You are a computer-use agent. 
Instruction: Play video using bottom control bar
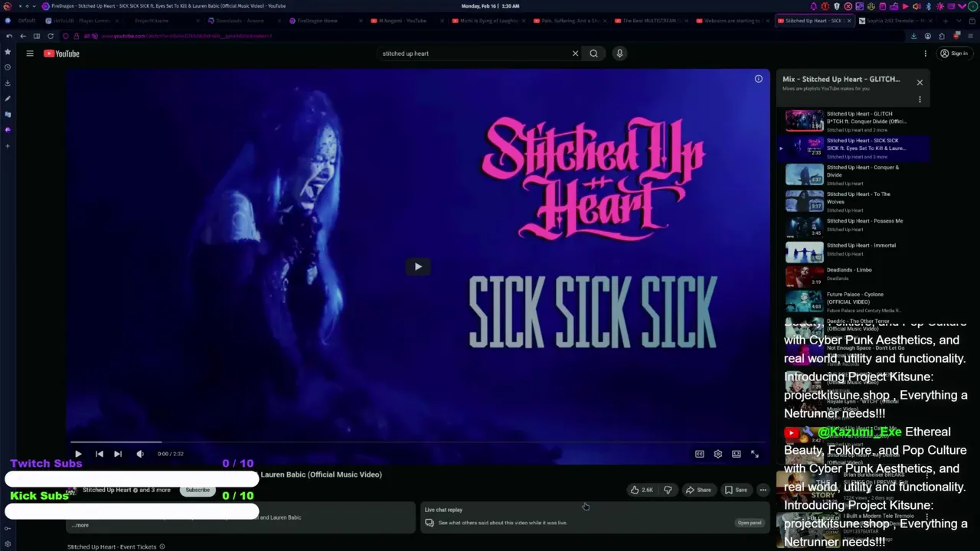(78, 454)
